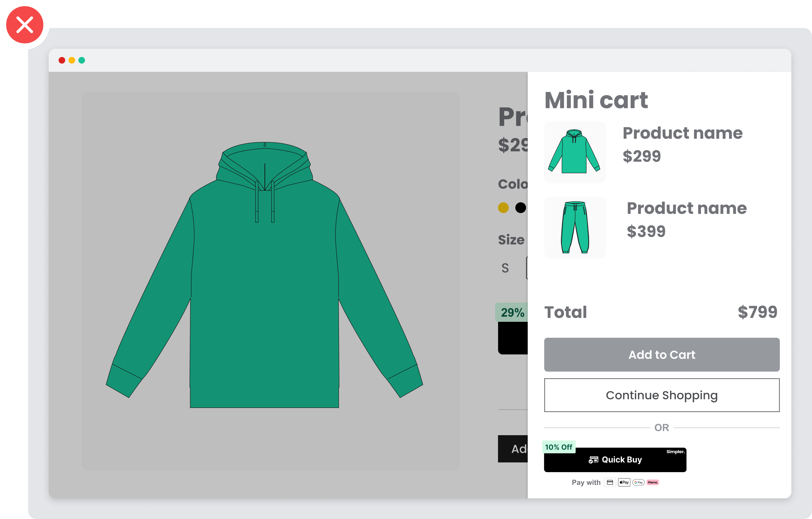This screenshot has height=519, width=812.
Task: Click first Product name link priced $299
Action: [682, 133]
